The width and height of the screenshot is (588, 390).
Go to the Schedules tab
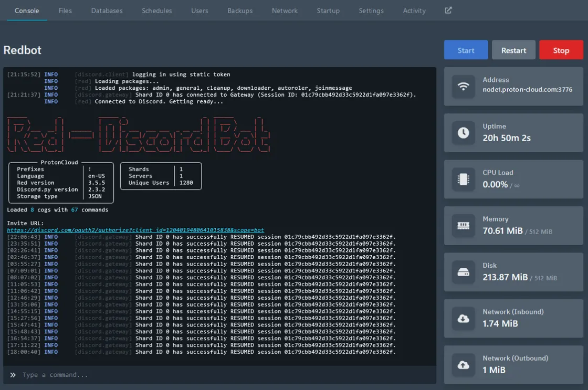tap(157, 11)
